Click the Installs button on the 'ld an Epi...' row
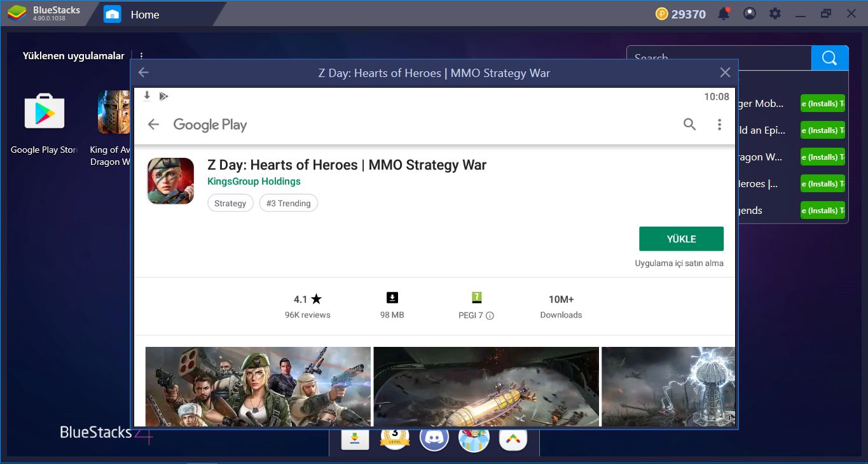Screen dimensions: 868x464 click(x=823, y=130)
